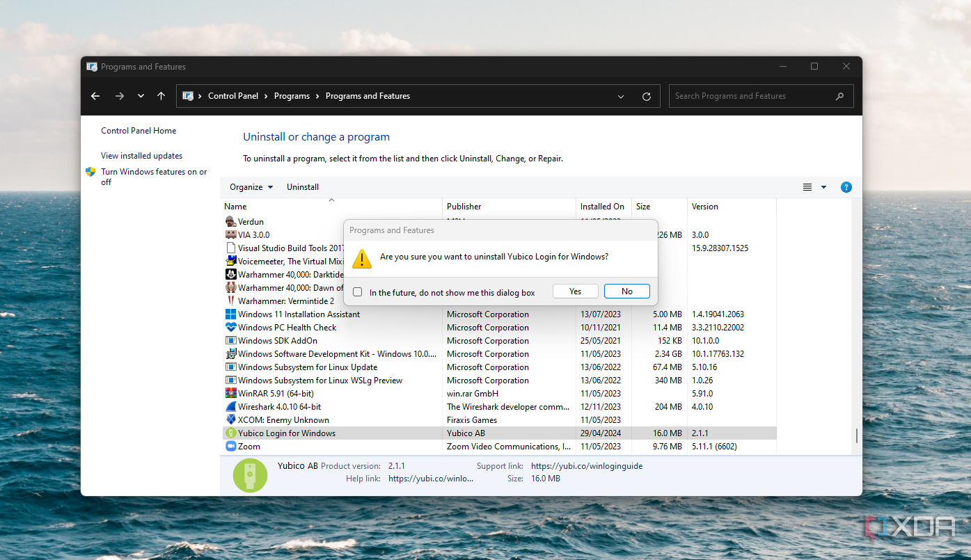Refresh the Programs and Features list
The height and width of the screenshot is (560, 971).
coord(647,97)
